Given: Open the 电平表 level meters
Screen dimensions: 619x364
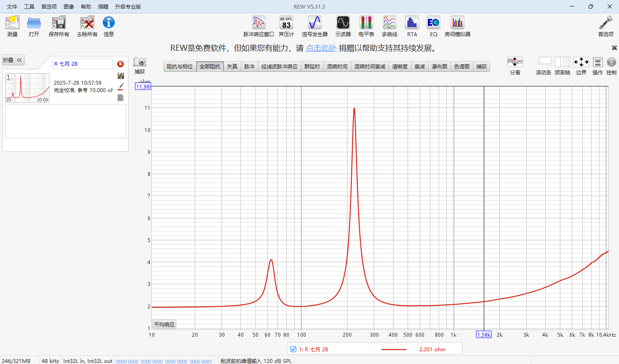Looking at the screenshot, I should [x=366, y=23].
